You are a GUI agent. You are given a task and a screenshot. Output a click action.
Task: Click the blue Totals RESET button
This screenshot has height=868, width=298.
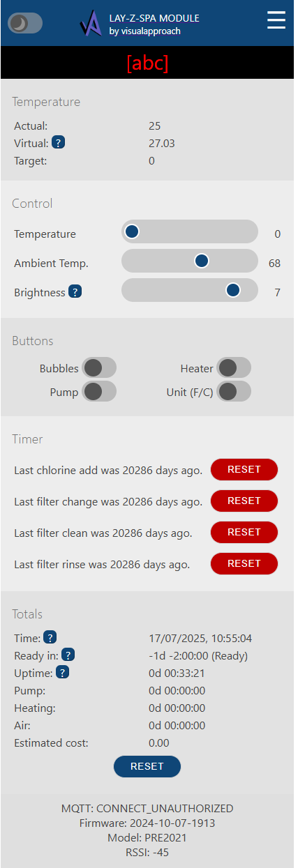pos(147,766)
